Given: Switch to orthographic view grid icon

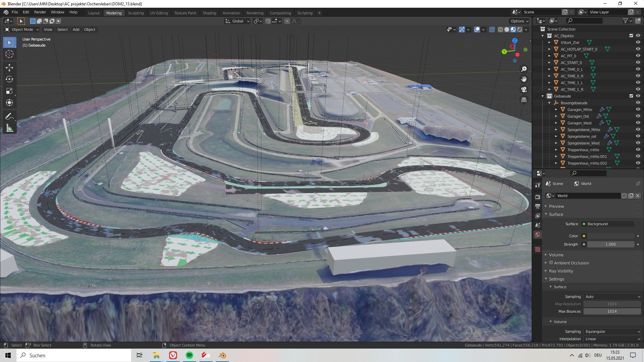Looking at the screenshot, I should [x=524, y=100].
